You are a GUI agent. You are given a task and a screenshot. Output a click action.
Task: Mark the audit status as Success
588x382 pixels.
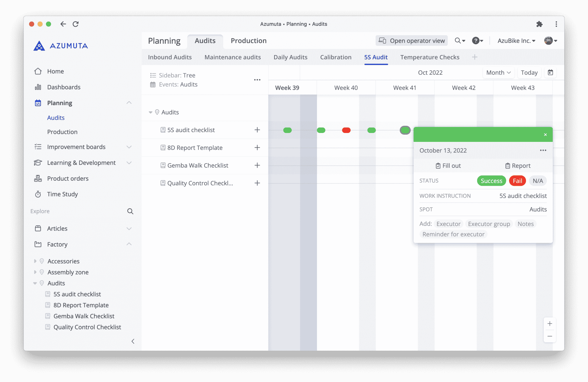(x=491, y=181)
